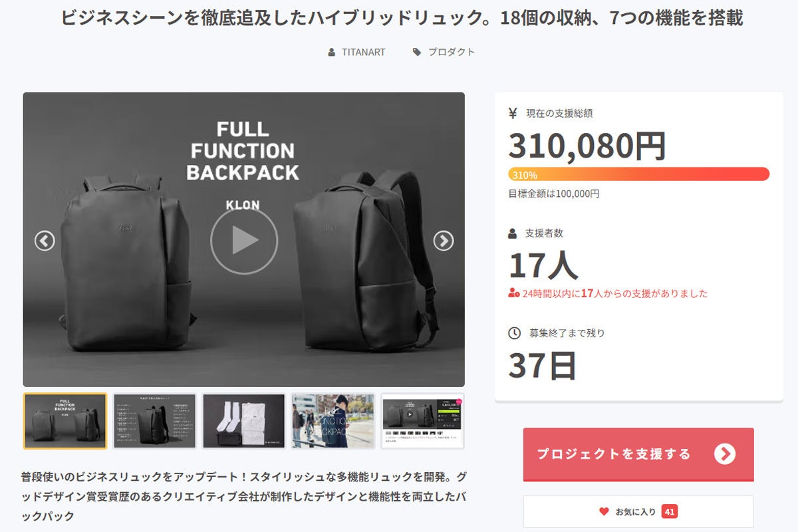Image resolution: width=798 pixels, height=532 pixels.
Task: Open the TITANART creator link
Action: 364,52
